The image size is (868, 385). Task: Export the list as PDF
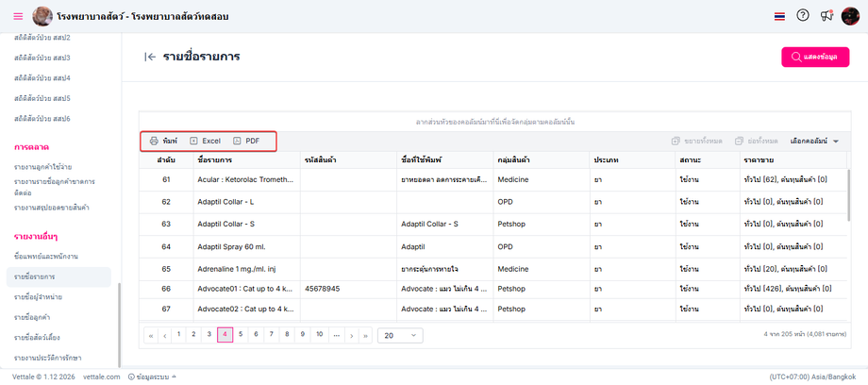click(246, 141)
